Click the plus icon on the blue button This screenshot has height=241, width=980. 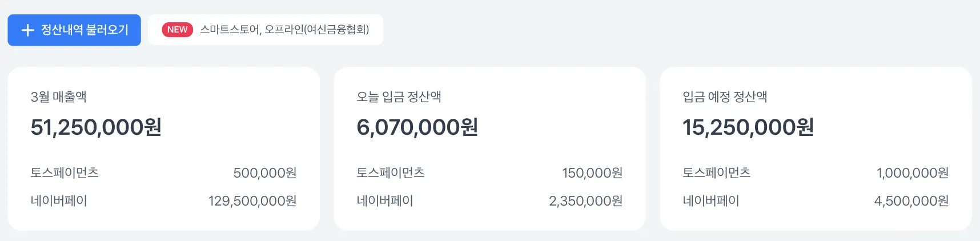click(27, 30)
